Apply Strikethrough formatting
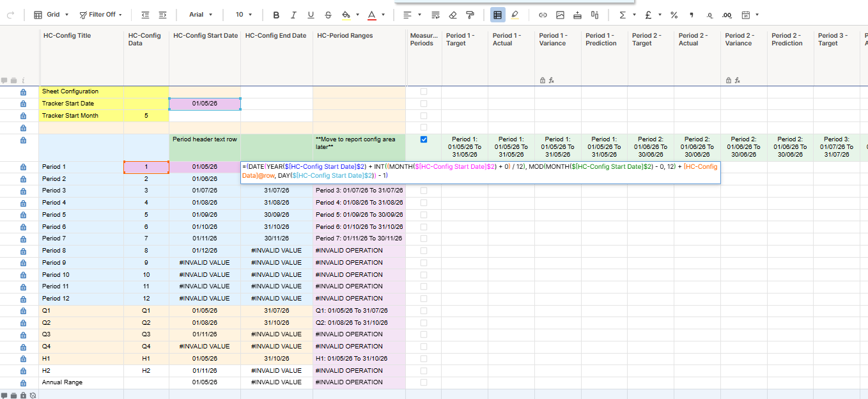 328,15
